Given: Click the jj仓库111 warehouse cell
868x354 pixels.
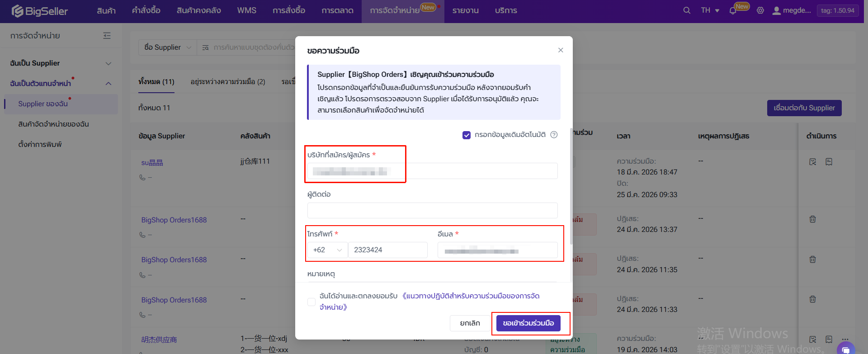Looking at the screenshot, I should tap(255, 161).
